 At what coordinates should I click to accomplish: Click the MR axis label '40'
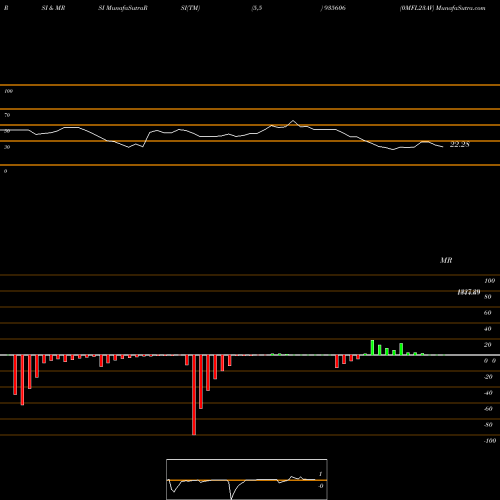pos(488,329)
